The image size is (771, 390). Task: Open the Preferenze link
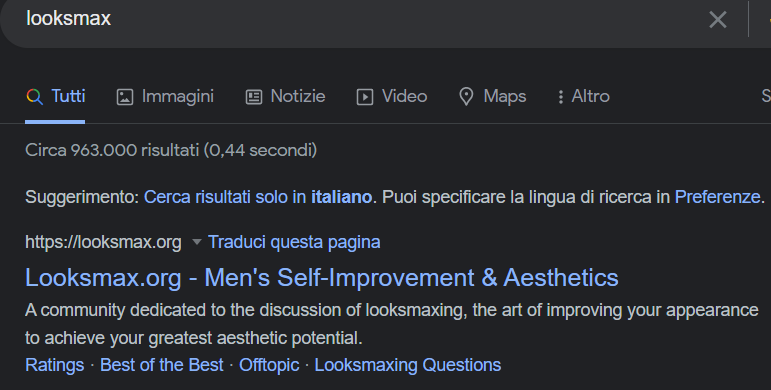click(717, 197)
